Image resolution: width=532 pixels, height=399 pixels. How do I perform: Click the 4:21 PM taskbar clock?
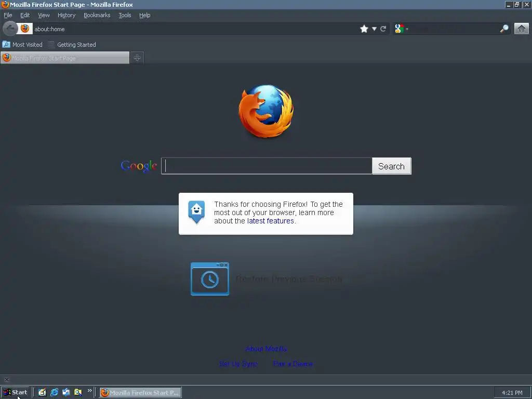pos(512,393)
